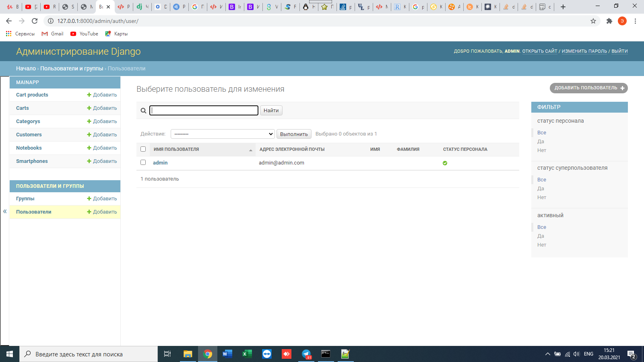Click the user search input field
This screenshot has width=644, height=362.
tap(204, 111)
